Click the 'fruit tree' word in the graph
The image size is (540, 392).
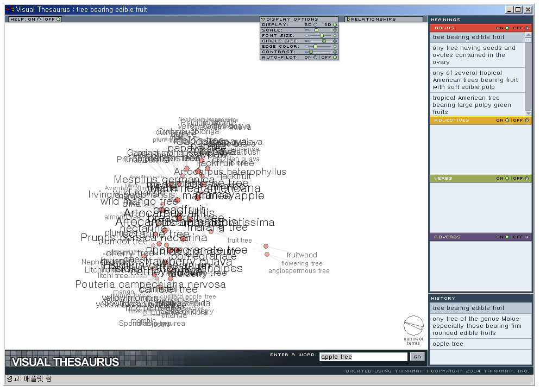pyautogui.click(x=240, y=240)
